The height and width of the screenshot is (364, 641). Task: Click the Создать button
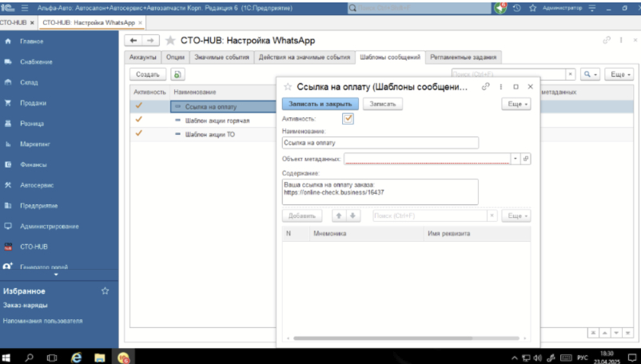pos(148,74)
